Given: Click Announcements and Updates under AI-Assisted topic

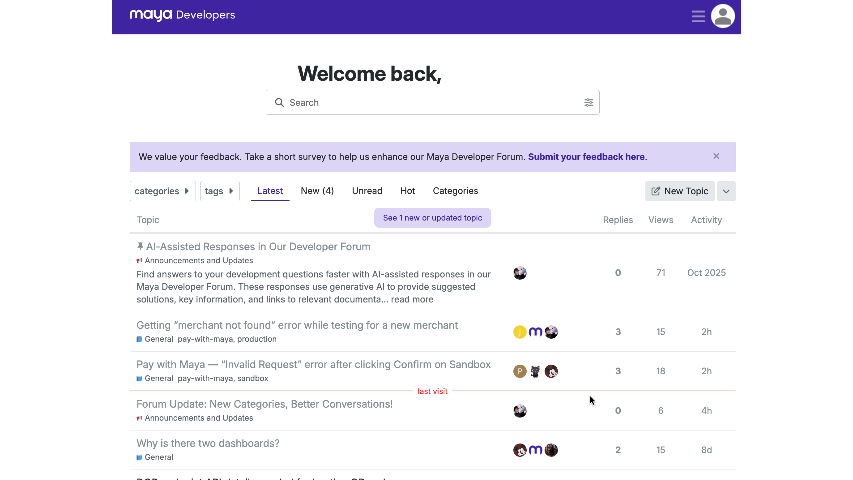Looking at the screenshot, I should click(195, 261).
